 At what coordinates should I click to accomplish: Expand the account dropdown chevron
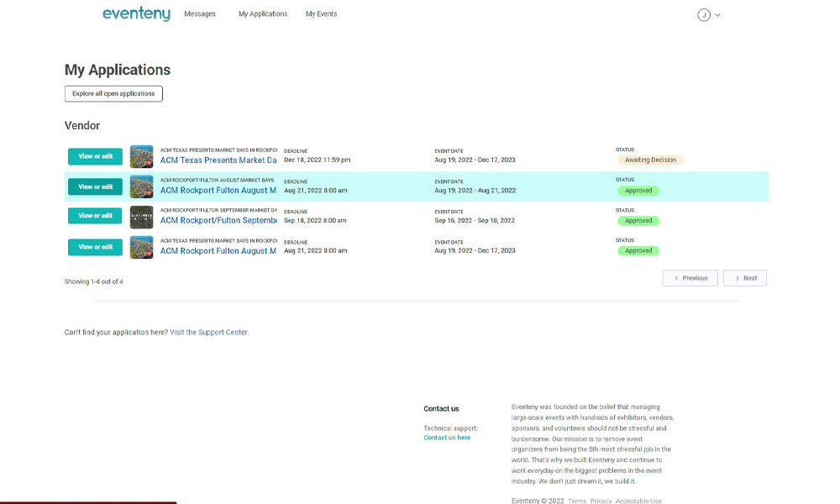point(717,15)
